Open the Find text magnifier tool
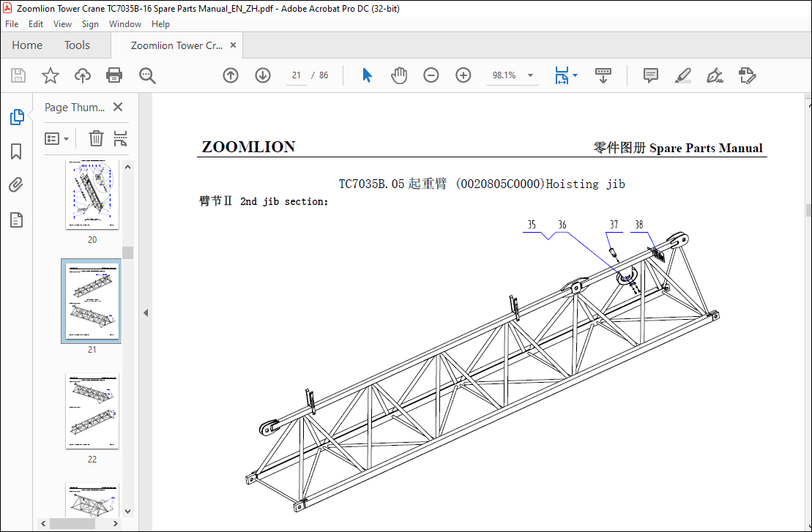This screenshot has width=812, height=532. coord(147,75)
